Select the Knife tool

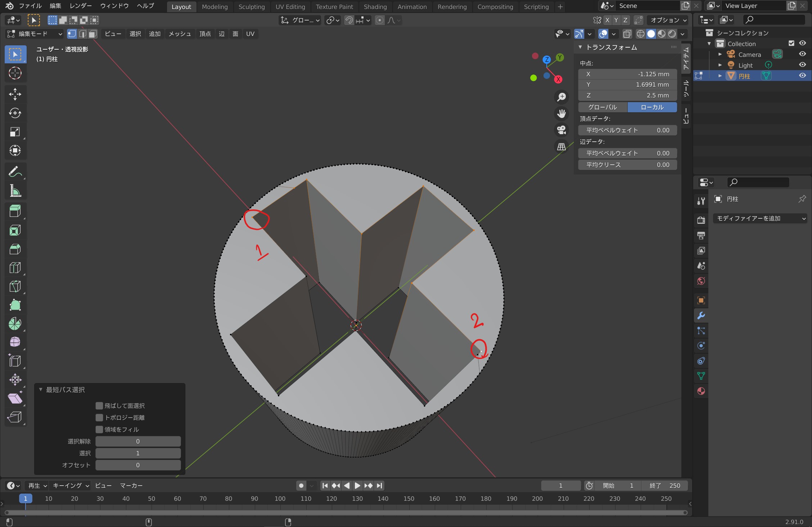tap(15, 286)
